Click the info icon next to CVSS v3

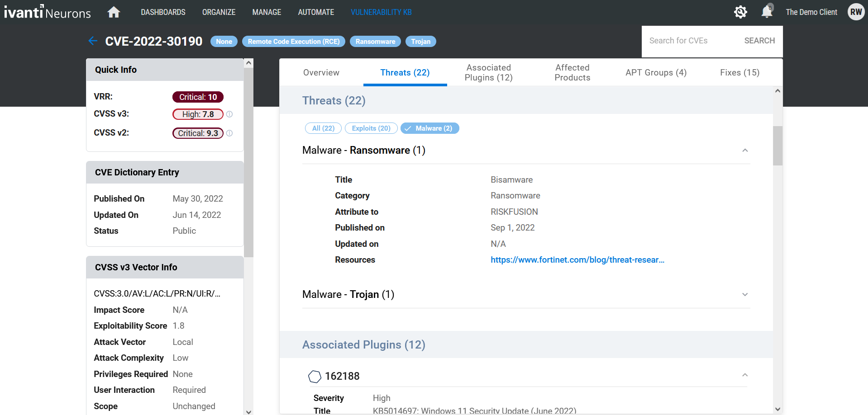pos(229,114)
